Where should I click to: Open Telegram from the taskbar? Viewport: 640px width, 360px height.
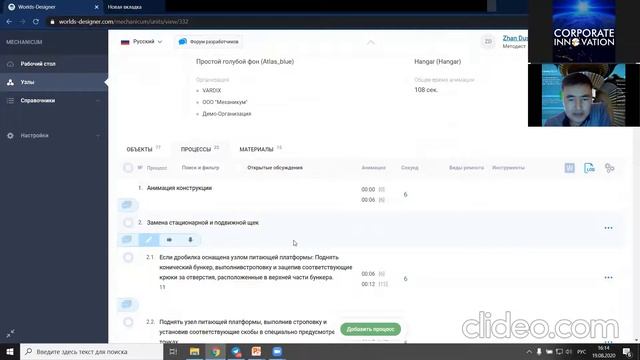tap(236, 351)
